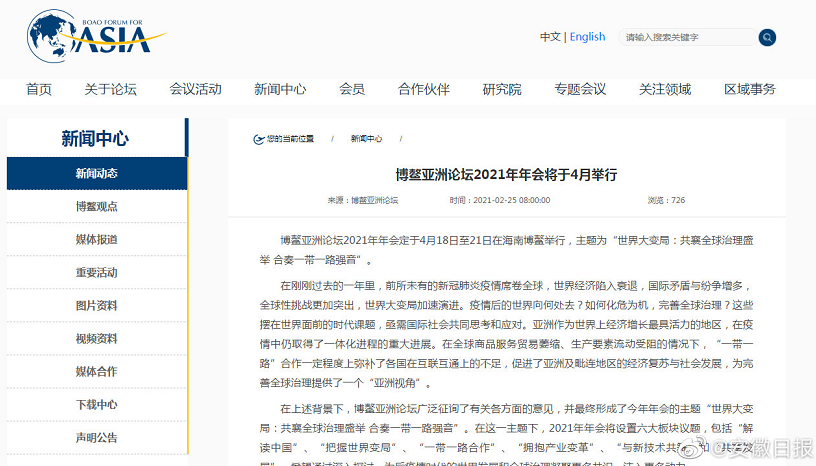Open the 合作伙伴 menu item

424,89
